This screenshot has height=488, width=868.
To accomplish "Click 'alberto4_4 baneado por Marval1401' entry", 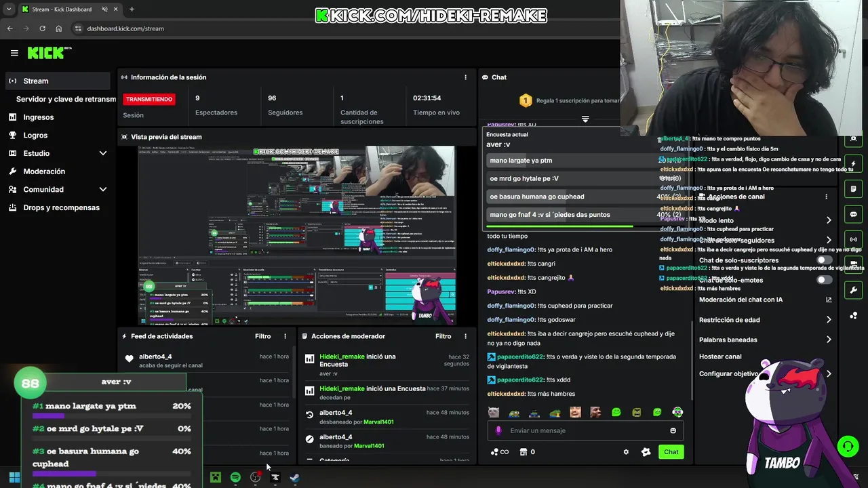I will pos(387,441).
